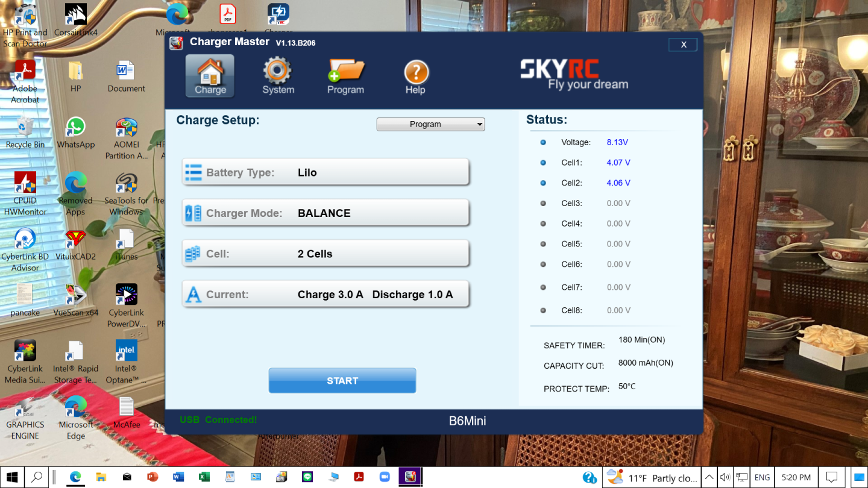The image size is (868, 488).
Task: Click the capacity cut value 8000 mAh(ON)
Action: (646, 363)
